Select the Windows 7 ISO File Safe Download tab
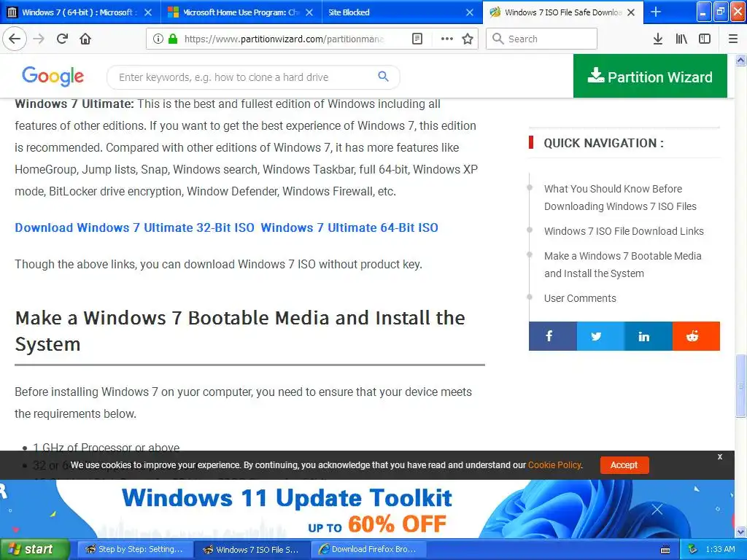The width and height of the screenshot is (747, 560). [563, 12]
